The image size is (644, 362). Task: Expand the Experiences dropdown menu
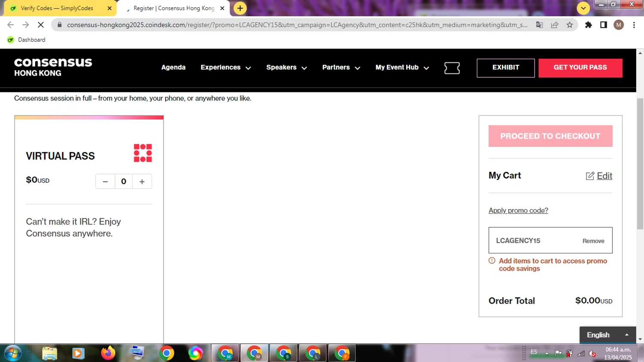[226, 67]
